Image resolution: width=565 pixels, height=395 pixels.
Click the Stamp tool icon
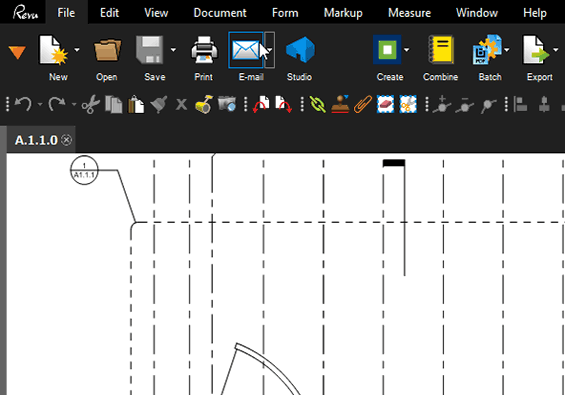click(340, 105)
